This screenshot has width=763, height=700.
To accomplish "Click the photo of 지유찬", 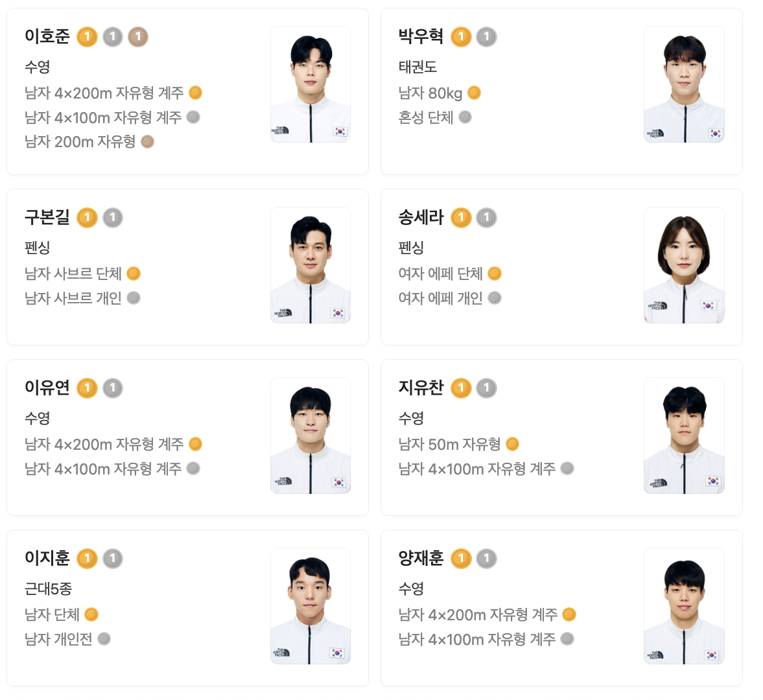I will coord(684,435).
